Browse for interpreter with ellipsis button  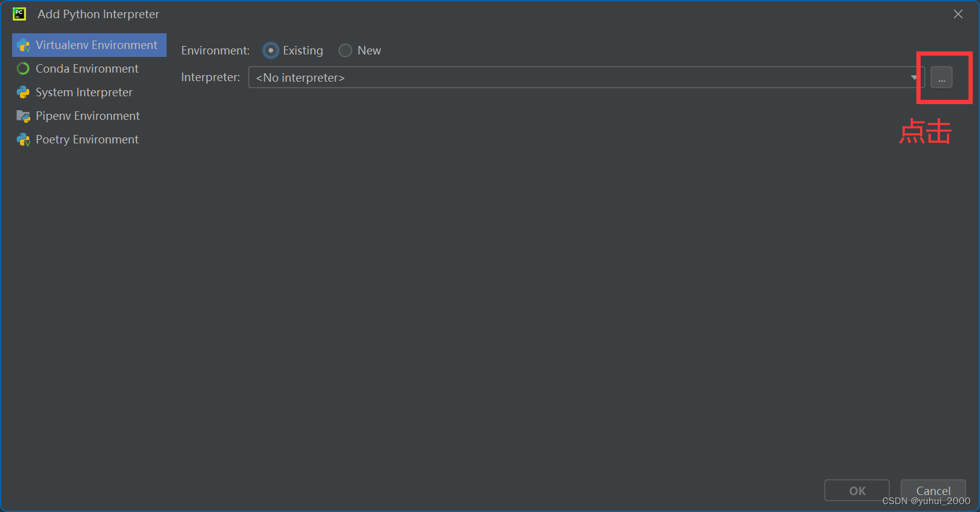[x=941, y=77]
